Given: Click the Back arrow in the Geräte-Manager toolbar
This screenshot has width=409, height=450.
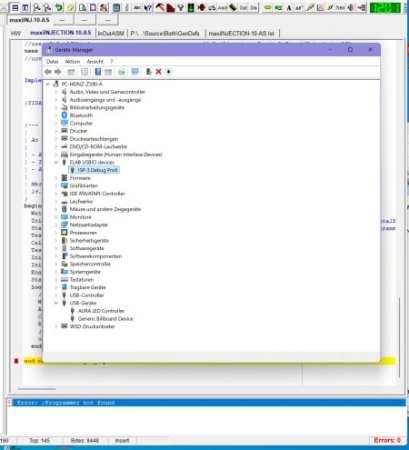Looking at the screenshot, I should coord(48,72).
